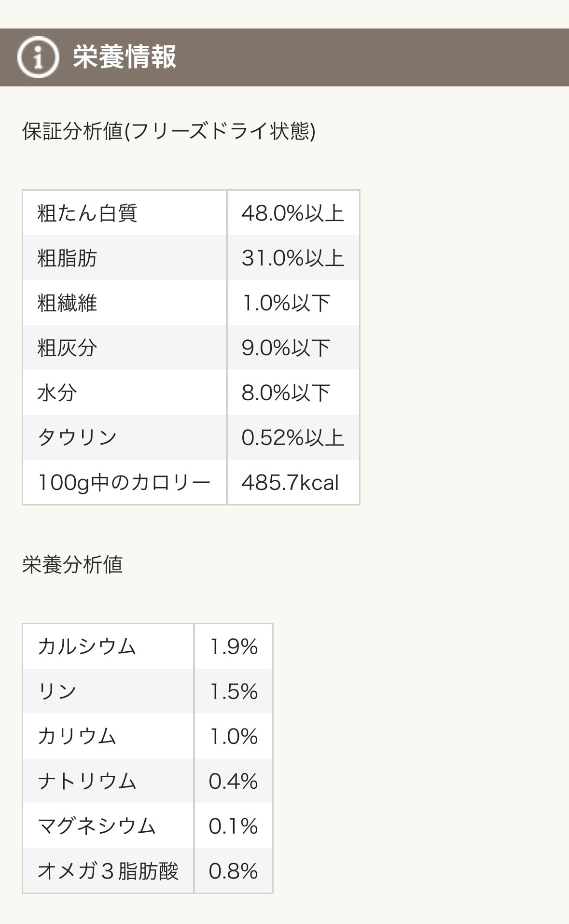
Task: Select the オメガ3脂肪酸 row label
Action: pyautogui.click(x=108, y=871)
